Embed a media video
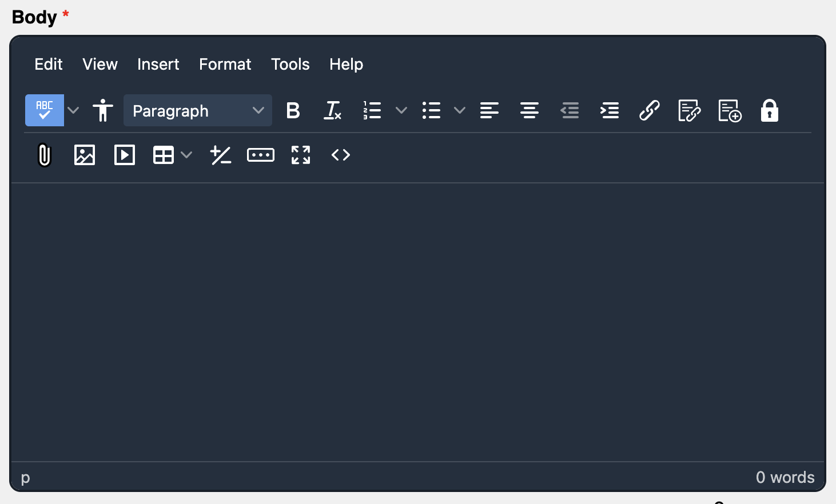The width and height of the screenshot is (836, 504). 124,154
